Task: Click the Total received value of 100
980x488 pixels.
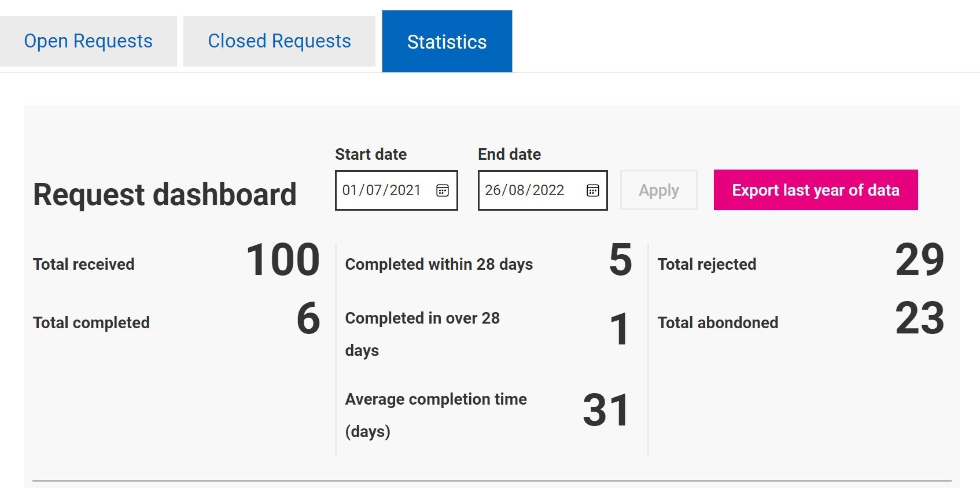Action: [282, 260]
